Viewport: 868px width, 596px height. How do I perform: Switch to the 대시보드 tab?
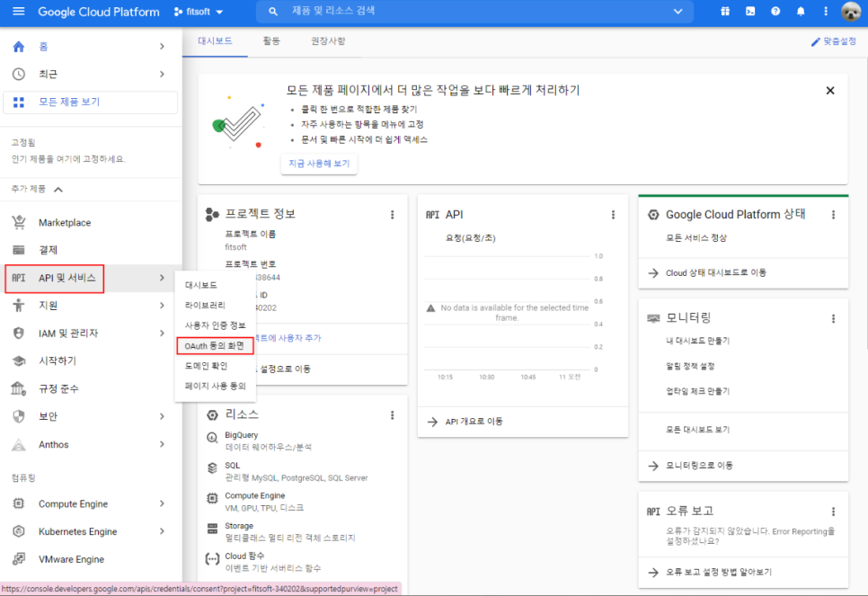coord(216,41)
